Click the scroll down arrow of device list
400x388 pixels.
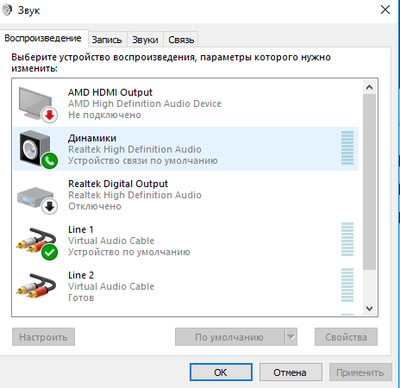tap(369, 308)
